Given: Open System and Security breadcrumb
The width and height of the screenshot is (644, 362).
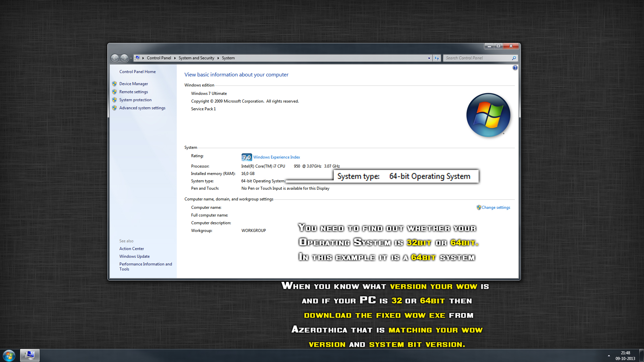Looking at the screenshot, I should click(197, 58).
